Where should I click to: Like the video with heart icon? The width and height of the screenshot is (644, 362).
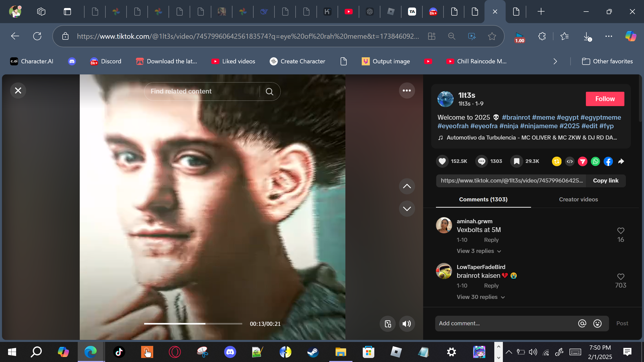point(442,161)
